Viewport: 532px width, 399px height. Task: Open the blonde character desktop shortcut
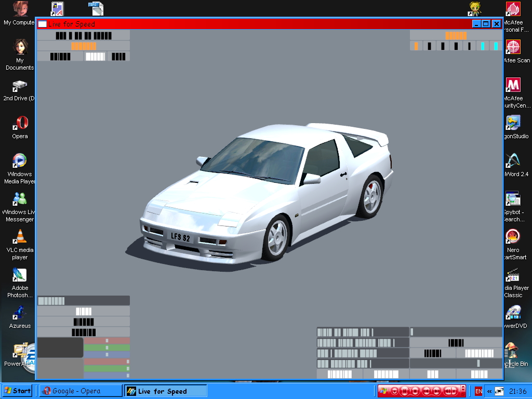(475, 9)
